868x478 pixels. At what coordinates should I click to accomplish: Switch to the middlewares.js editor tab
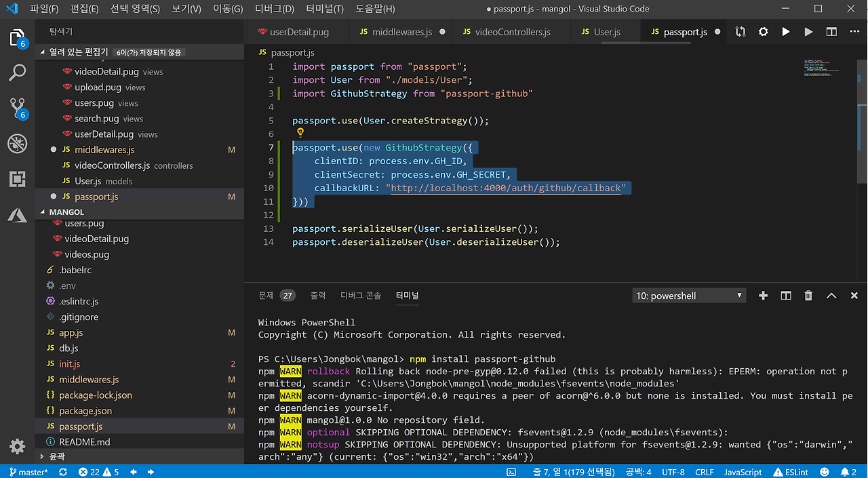pos(401,32)
